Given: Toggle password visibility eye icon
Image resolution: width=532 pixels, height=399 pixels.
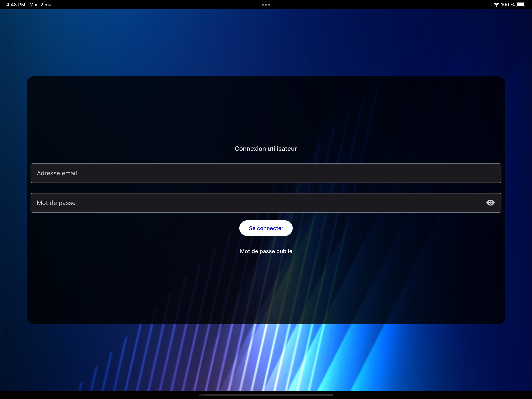Looking at the screenshot, I should click(x=490, y=203).
